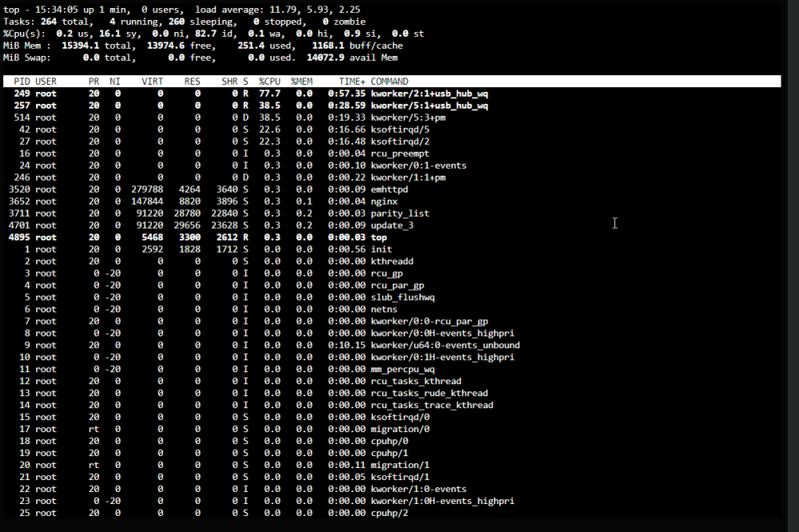The width and height of the screenshot is (799, 532).
Task: Click the %CPU column header
Action: pos(269,81)
